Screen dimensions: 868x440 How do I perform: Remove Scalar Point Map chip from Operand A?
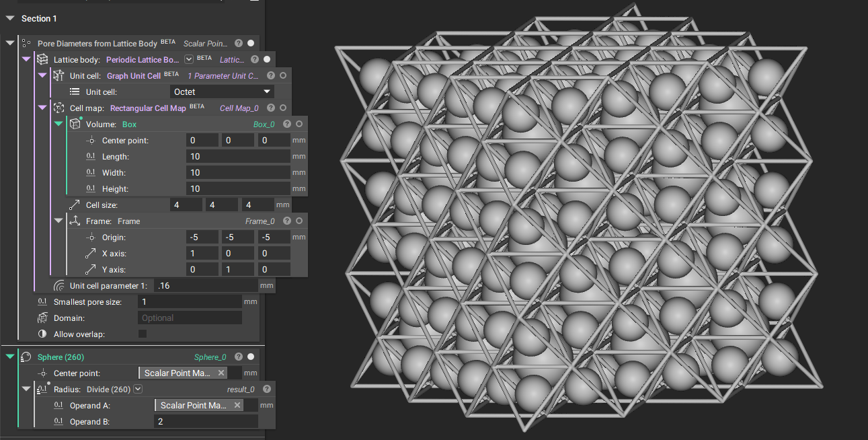(x=237, y=405)
